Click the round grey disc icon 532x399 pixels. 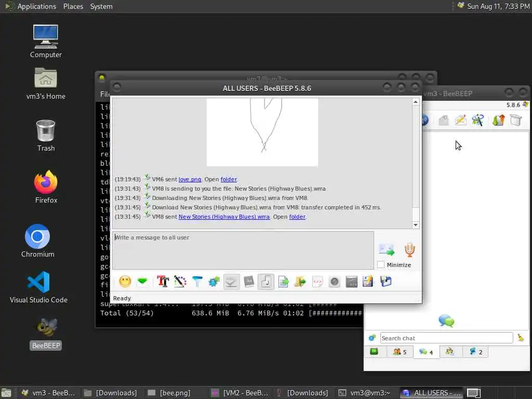click(334, 282)
